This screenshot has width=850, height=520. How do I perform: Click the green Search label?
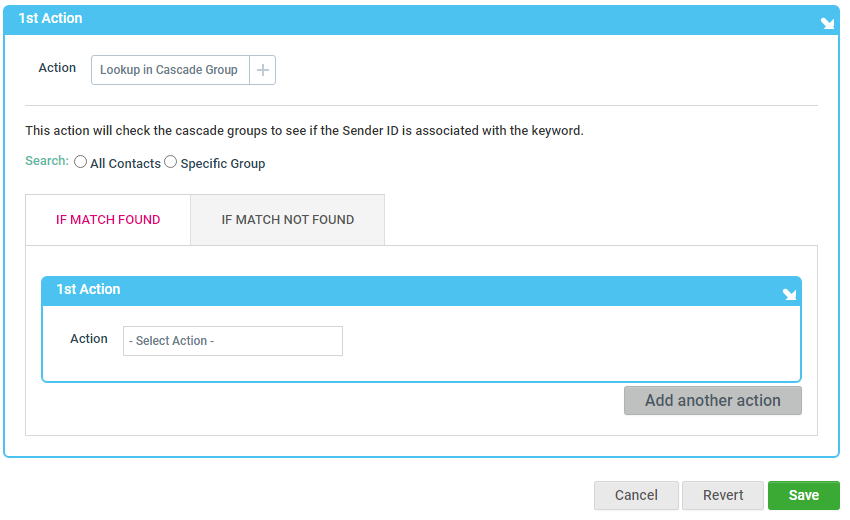click(47, 161)
